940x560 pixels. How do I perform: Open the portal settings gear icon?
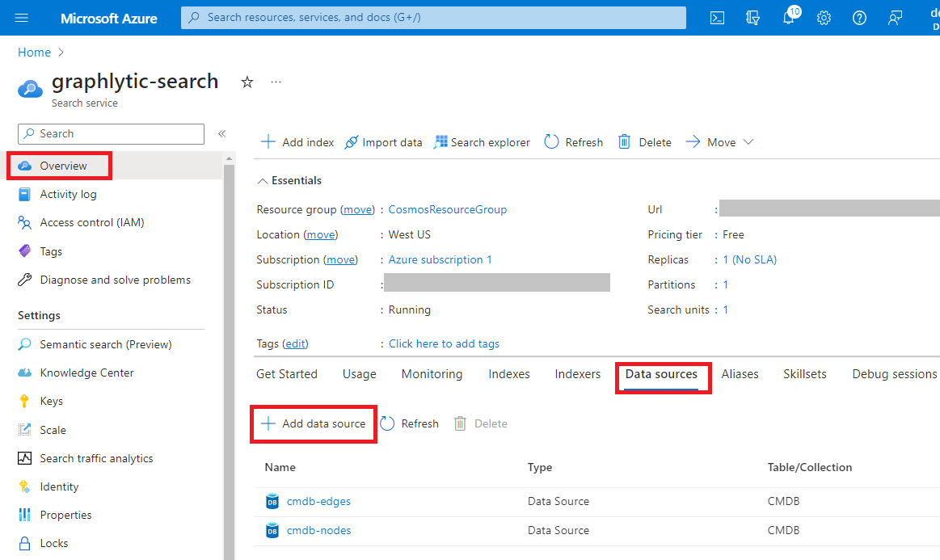click(824, 18)
